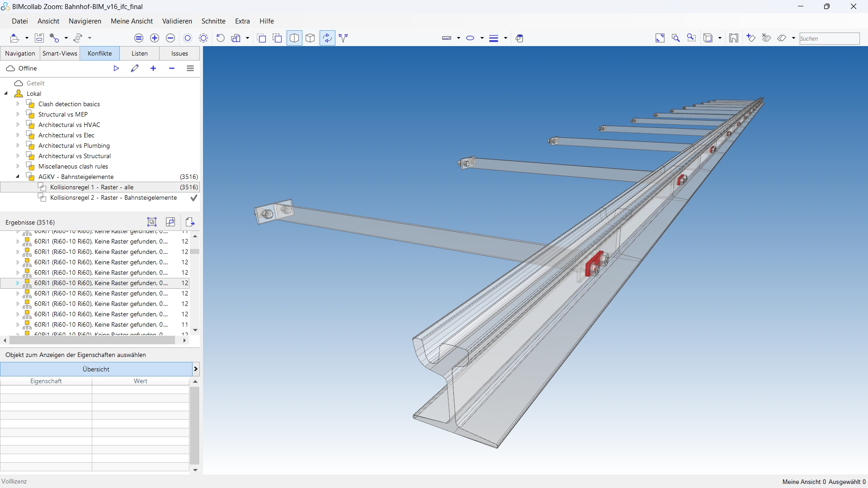Expand the Structural vs MEP folder
This screenshot has height=488, width=868.
[18, 114]
